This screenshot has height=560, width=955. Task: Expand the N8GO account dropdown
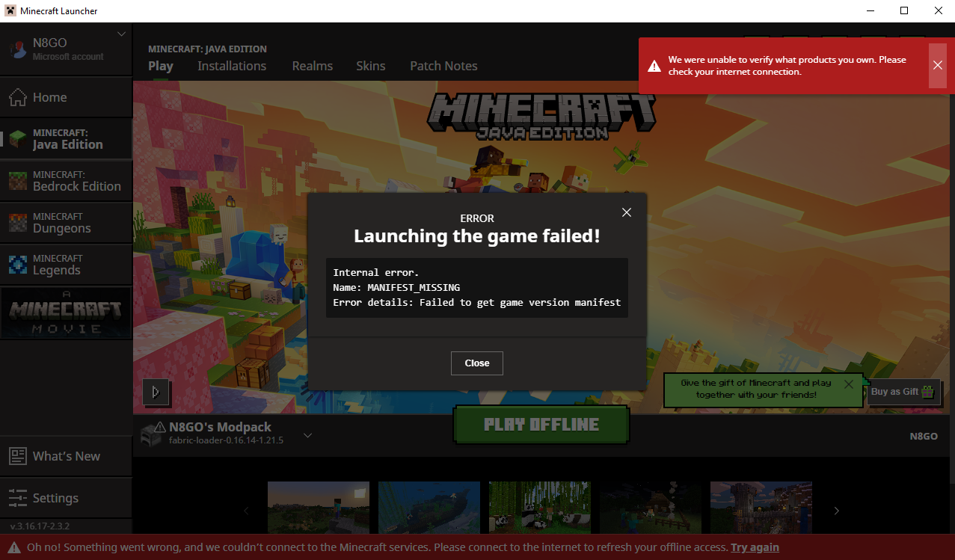tap(122, 34)
